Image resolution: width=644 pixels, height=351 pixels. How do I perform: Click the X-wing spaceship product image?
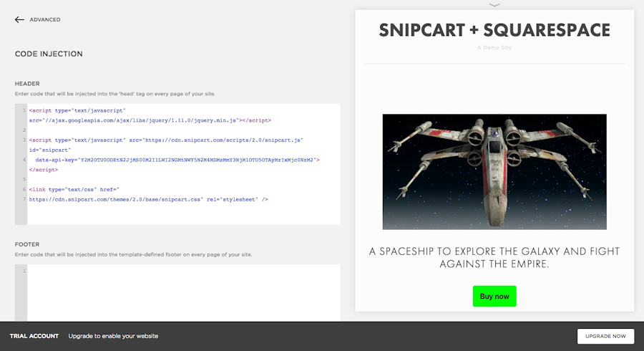pyautogui.click(x=494, y=172)
